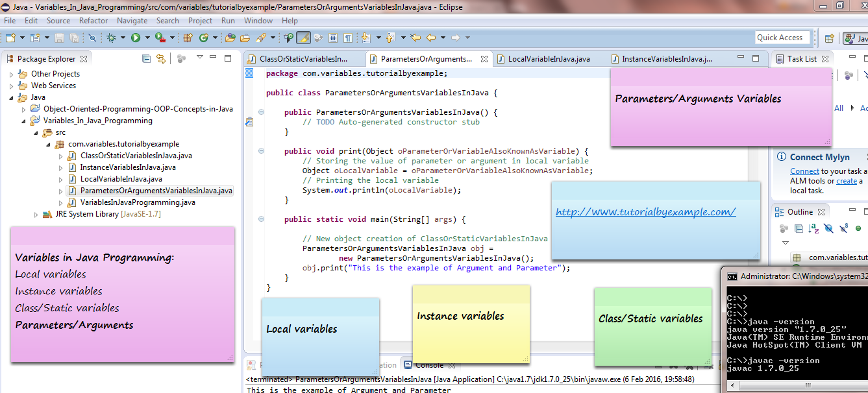This screenshot has height=393, width=868.
Task: Expand Object-Oriented-Programming-OOP-Concepts-in-Java project
Action: pos(24,109)
